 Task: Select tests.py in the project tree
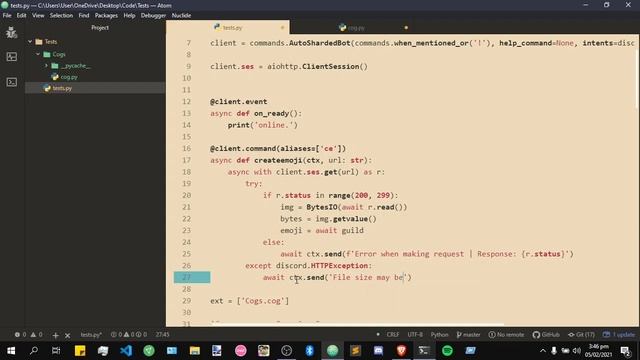pyautogui.click(x=62, y=88)
